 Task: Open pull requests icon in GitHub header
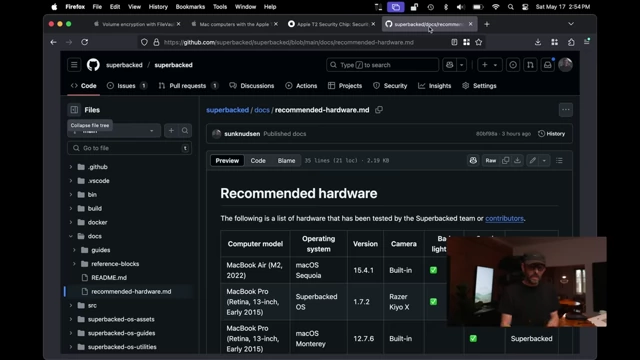tap(530, 65)
